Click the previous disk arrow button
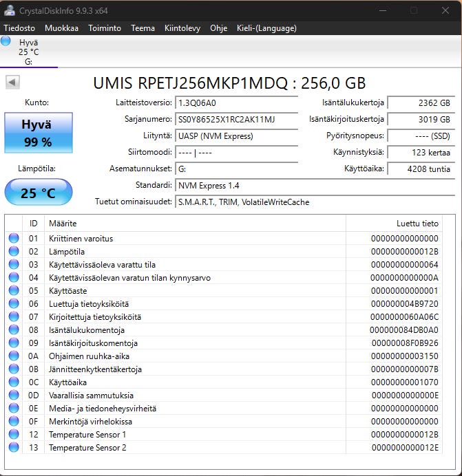Image resolution: width=462 pixels, height=476 pixels. [x=12, y=83]
